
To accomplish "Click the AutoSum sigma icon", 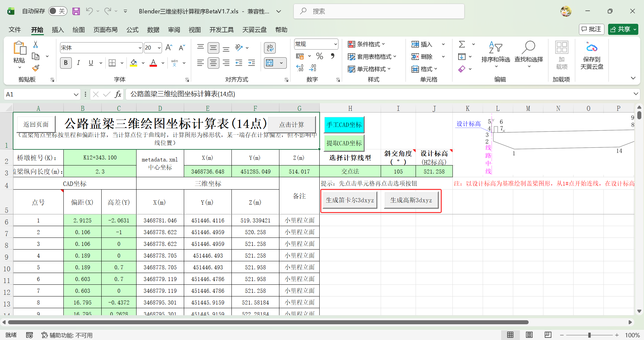I will click(x=462, y=44).
